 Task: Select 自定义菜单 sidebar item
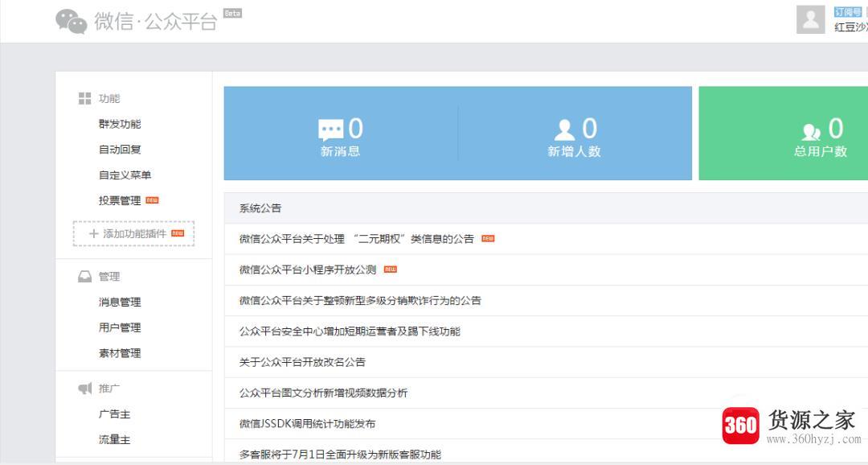click(125, 175)
